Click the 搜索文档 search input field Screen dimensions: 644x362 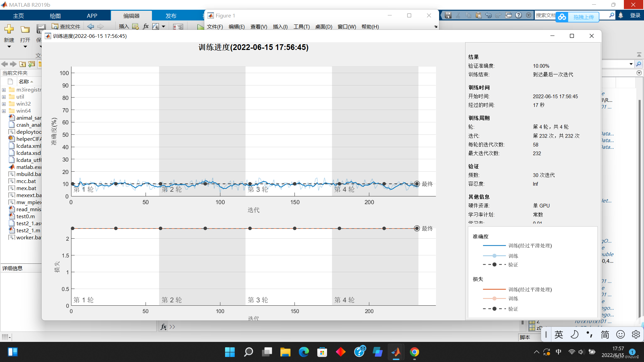tap(545, 15)
